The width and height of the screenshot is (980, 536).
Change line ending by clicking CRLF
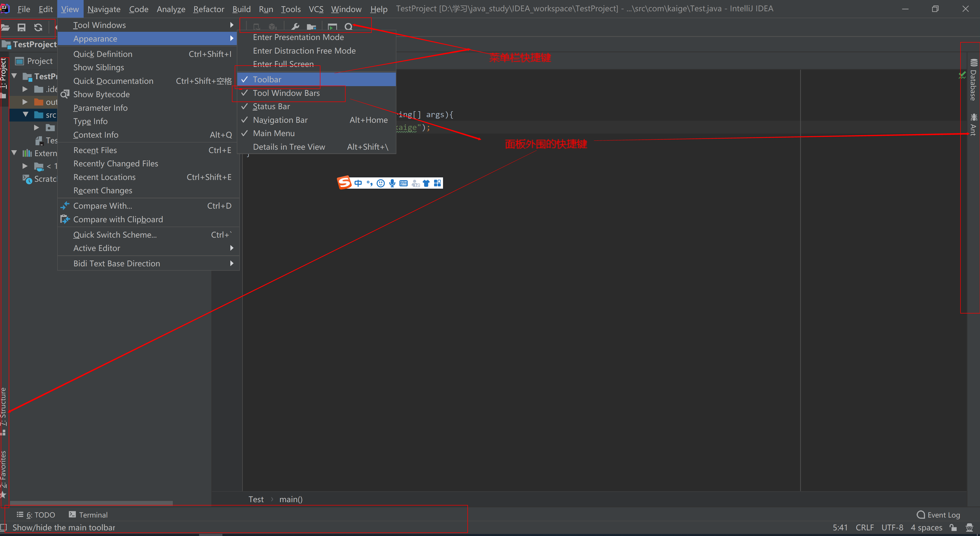(x=865, y=528)
